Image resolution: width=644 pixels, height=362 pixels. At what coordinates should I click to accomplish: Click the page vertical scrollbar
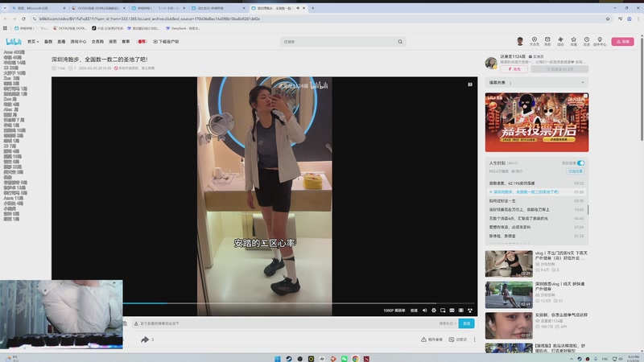642,88
